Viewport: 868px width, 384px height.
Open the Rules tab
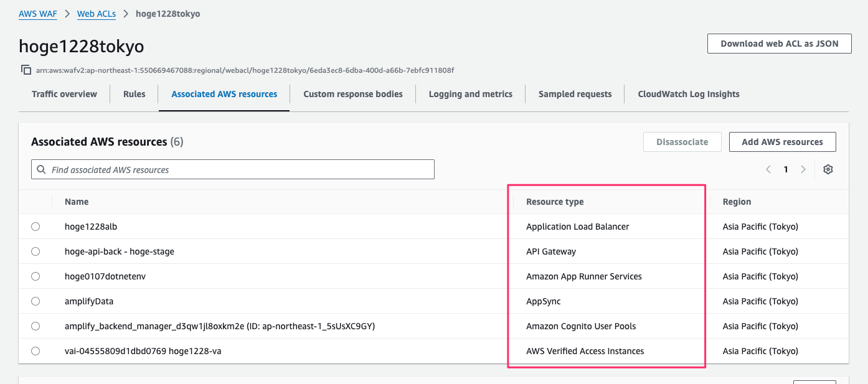(x=134, y=94)
